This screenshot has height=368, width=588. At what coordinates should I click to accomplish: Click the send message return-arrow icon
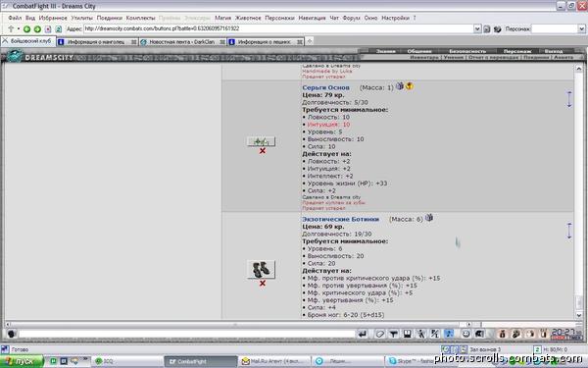[363, 334]
